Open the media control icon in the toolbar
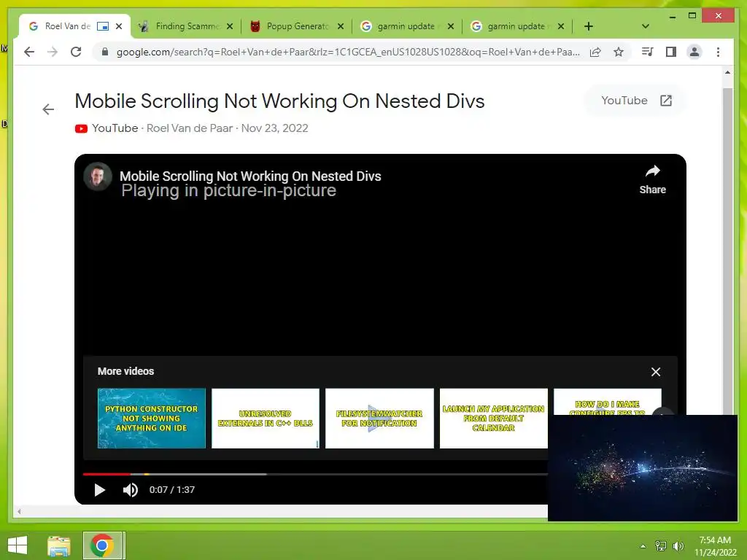This screenshot has width=747, height=560. (647, 52)
